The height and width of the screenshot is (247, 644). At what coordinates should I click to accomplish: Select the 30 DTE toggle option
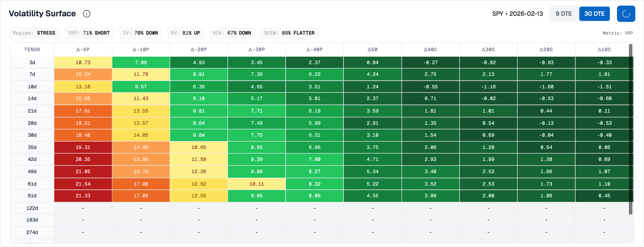(594, 14)
